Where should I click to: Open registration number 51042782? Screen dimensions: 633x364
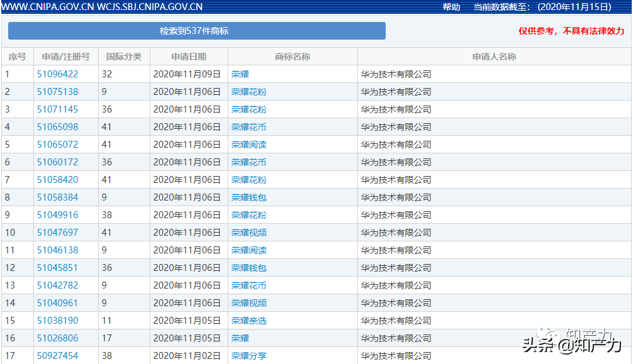point(57,285)
